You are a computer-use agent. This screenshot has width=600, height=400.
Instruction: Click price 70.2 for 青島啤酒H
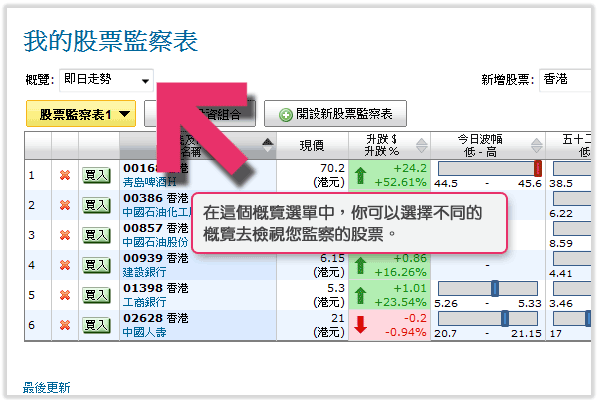[332, 168]
